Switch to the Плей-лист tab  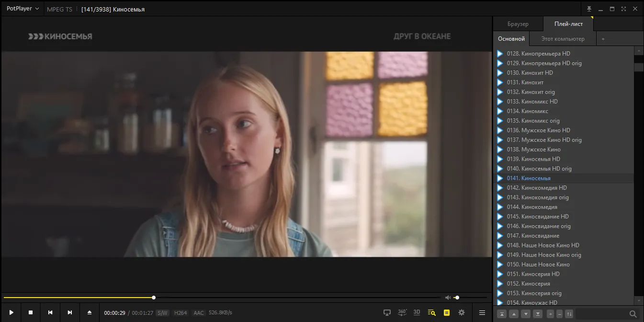point(568,24)
